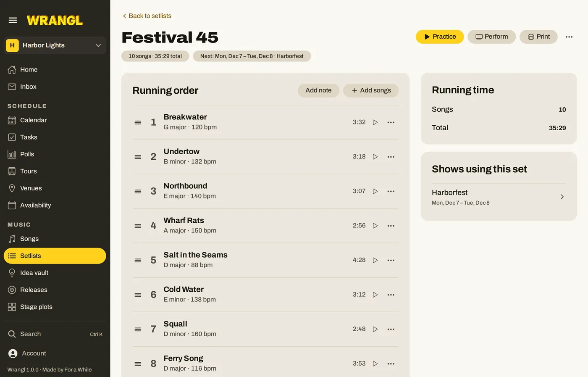Print the Festival 45 setlist
This screenshot has width=588, height=377.
[538, 37]
